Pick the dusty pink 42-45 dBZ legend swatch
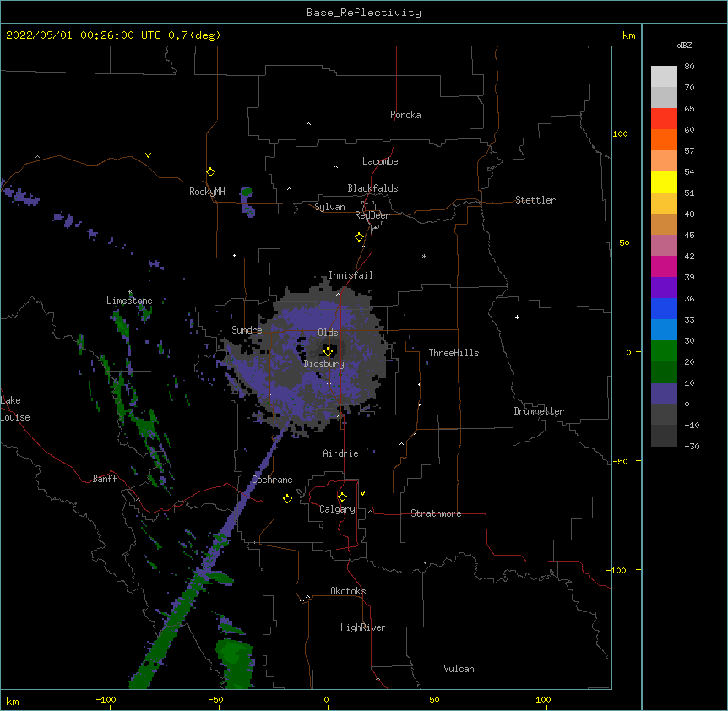This screenshot has height=711, width=728. (x=664, y=246)
